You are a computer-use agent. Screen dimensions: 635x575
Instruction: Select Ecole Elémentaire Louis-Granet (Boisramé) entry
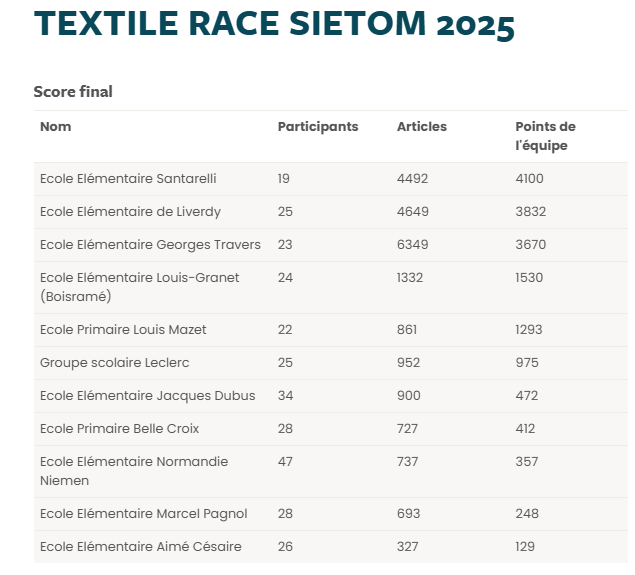(x=139, y=287)
